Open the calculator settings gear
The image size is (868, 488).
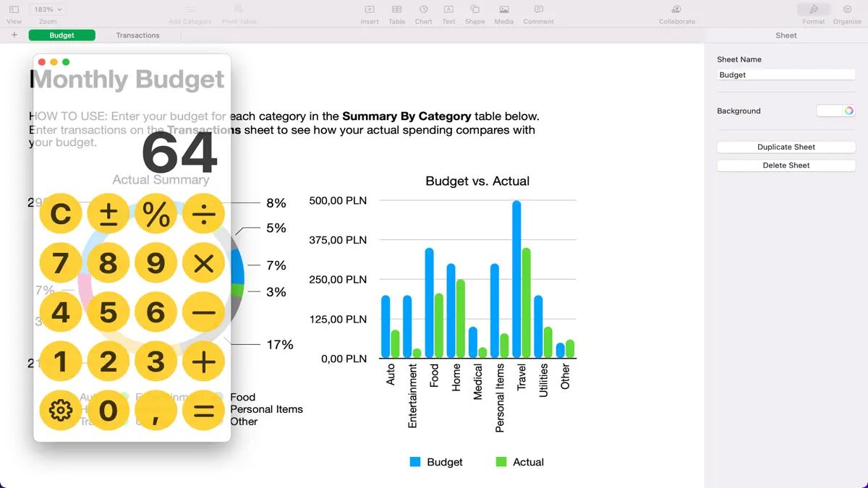[x=61, y=410]
